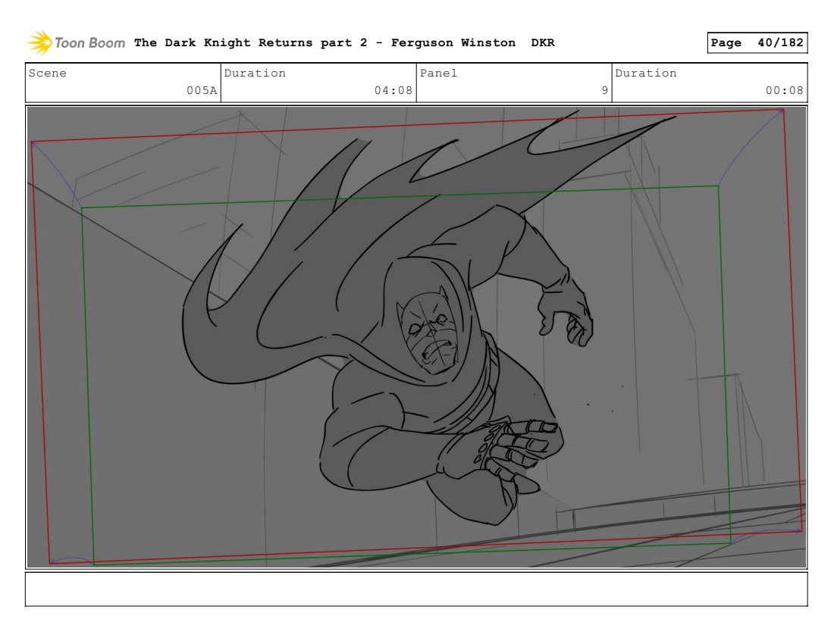The image size is (834, 644).
Task: Click scene duration value 04:08
Action: pyautogui.click(x=393, y=90)
